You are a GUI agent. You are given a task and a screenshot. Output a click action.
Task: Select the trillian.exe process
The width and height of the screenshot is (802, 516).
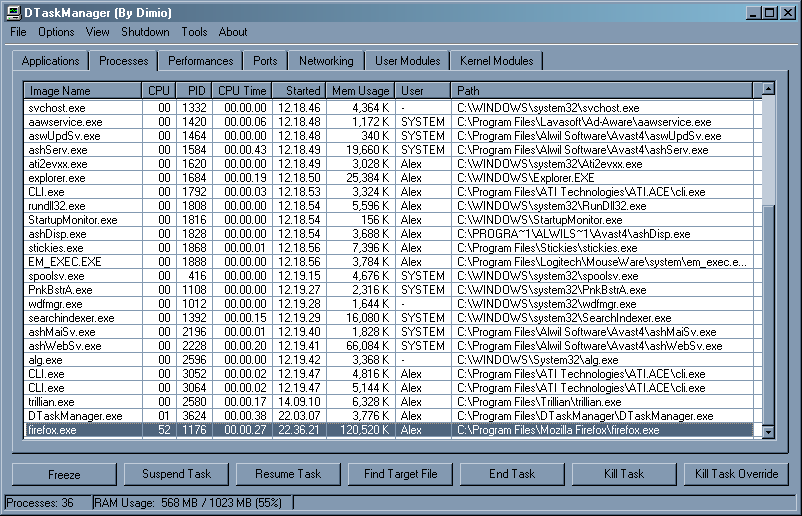(x=389, y=401)
